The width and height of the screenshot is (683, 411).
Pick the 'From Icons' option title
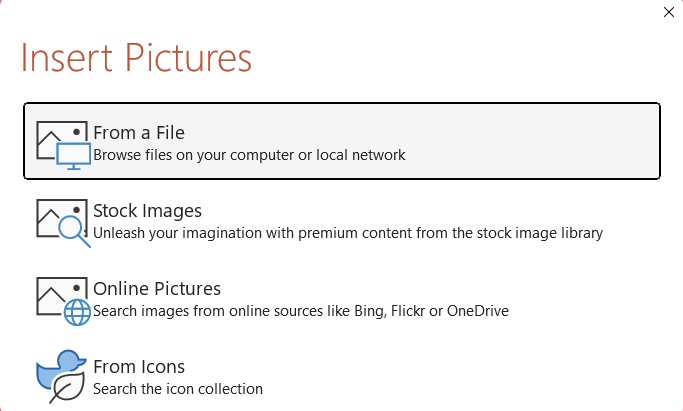click(x=139, y=367)
